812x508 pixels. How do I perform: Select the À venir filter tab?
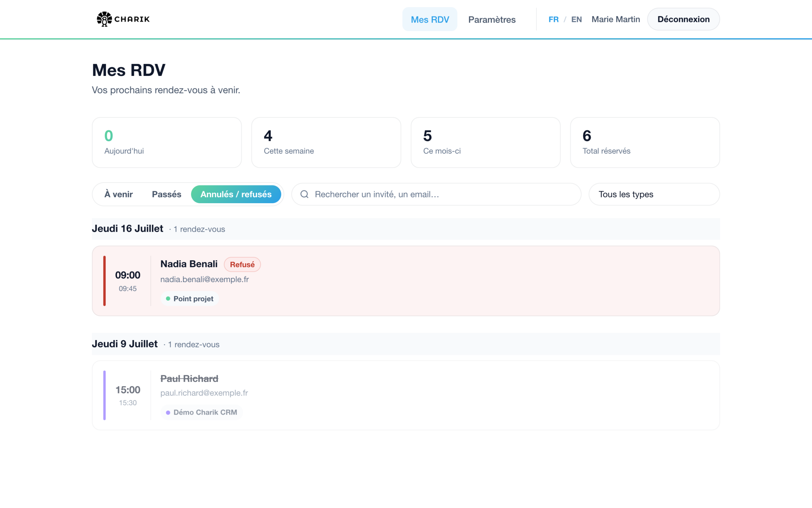point(118,194)
